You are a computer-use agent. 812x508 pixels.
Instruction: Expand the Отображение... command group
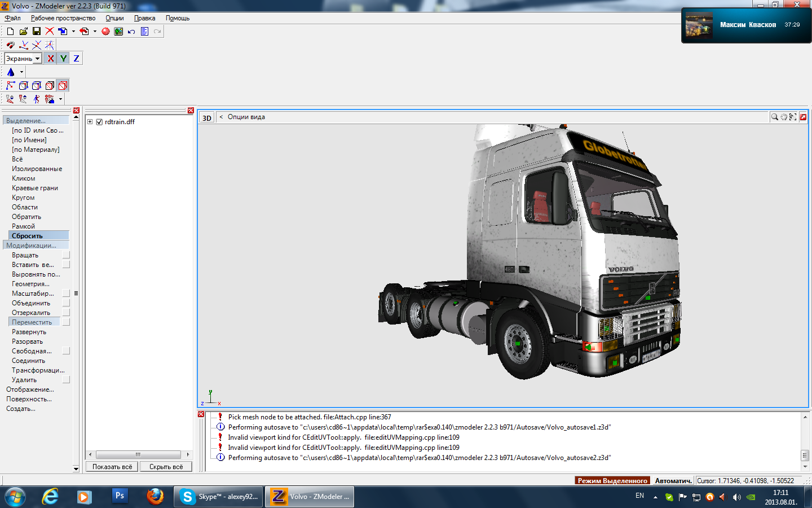click(x=30, y=389)
